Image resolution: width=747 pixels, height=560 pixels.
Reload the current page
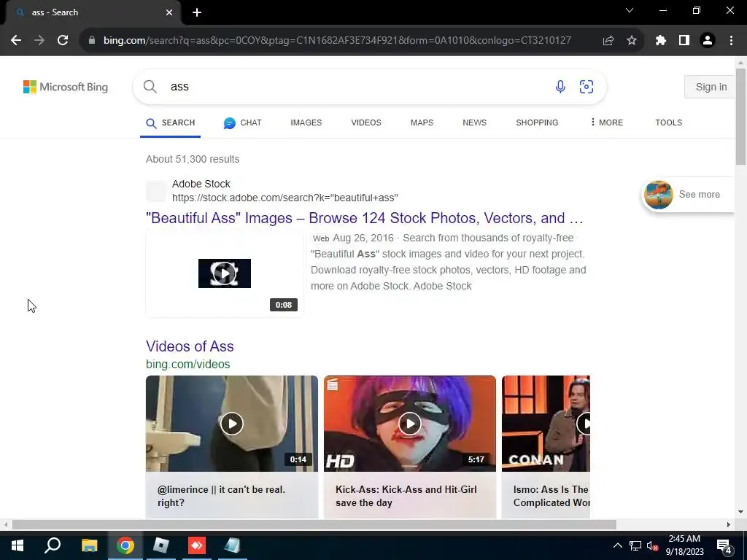(x=63, y=41)
